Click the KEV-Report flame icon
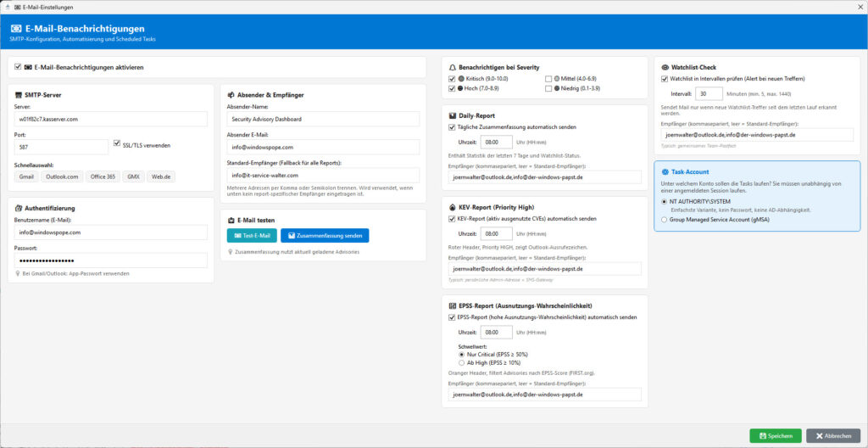 453,207
